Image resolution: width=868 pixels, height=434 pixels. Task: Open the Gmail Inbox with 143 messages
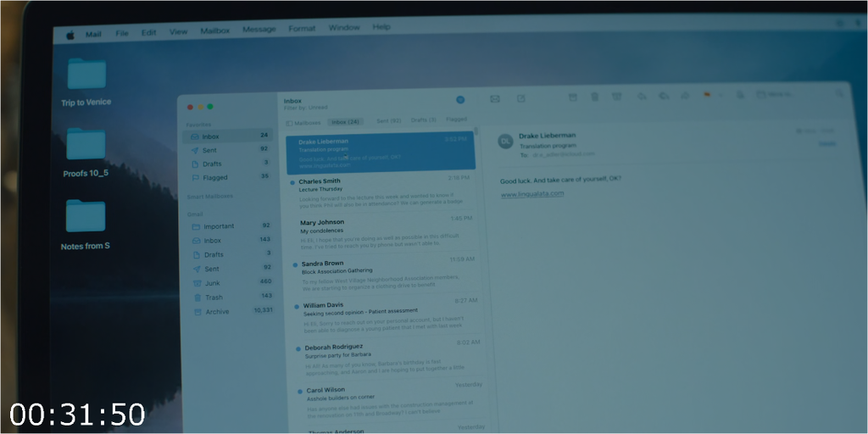229,240
